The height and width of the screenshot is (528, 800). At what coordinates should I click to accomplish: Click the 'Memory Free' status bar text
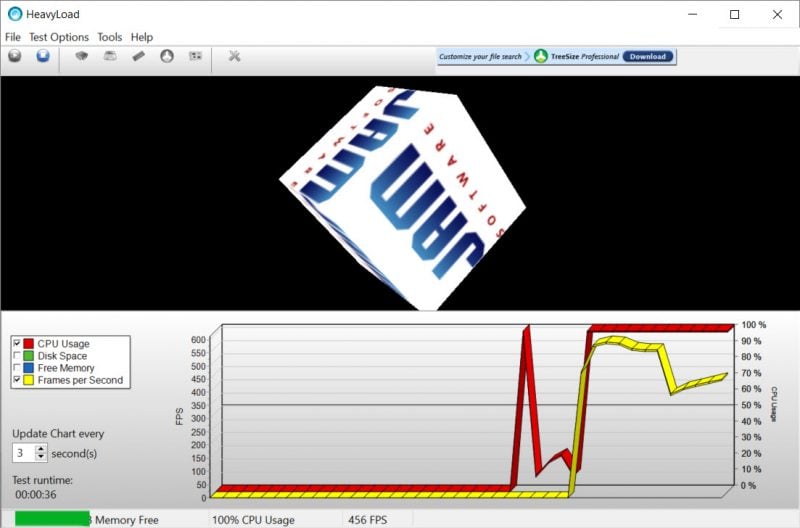click(127, 520)
